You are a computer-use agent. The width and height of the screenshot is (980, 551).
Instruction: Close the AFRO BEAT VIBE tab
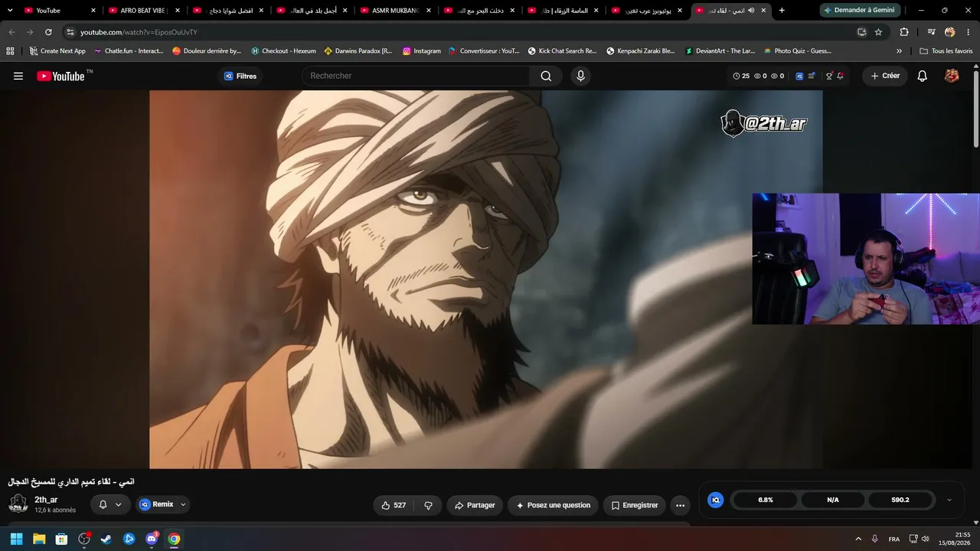point(178,11)
